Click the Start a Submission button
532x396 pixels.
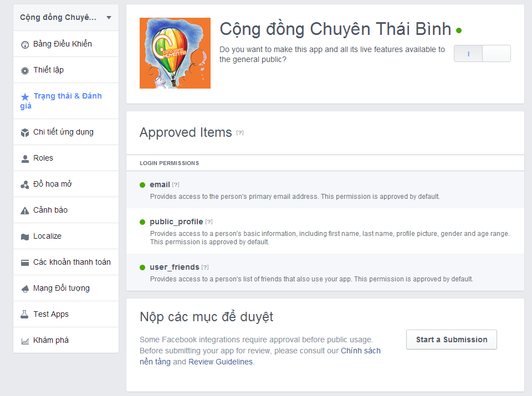tap(451, 340)
